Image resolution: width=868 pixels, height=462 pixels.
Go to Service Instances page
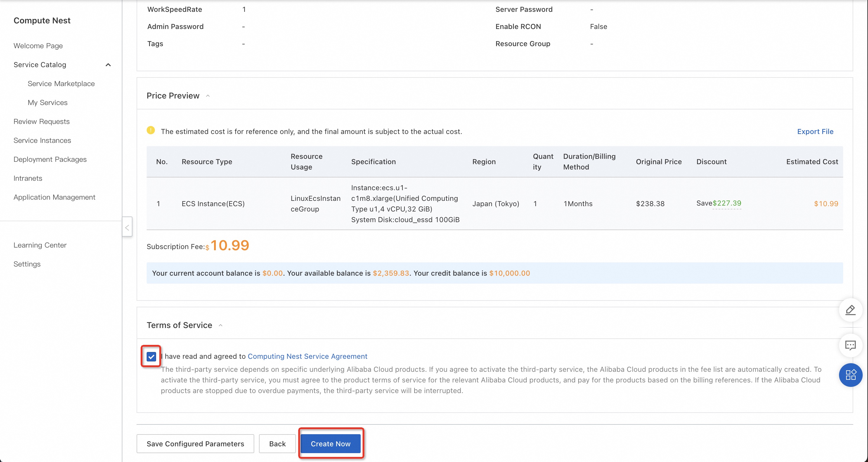pos(42,140)
